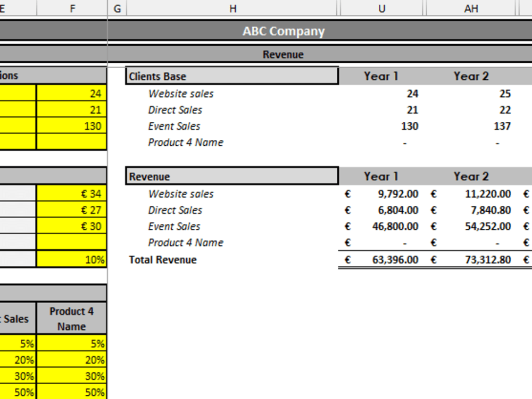The height and width of the screenshot is (399, 532).
Task: Select Event Sales label under Clients Base
Action: pos(174,126)
